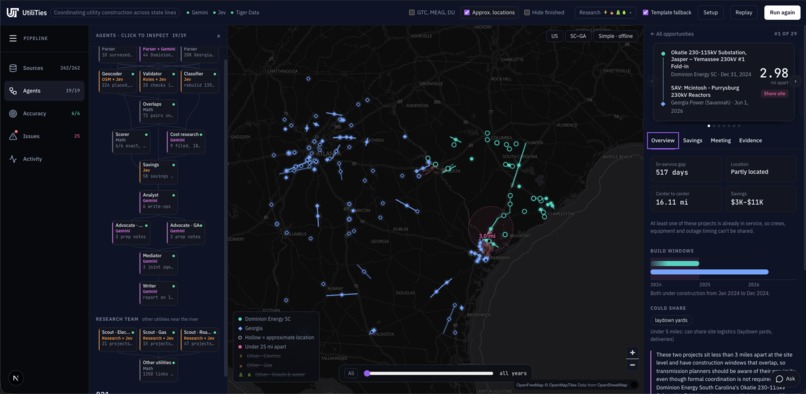Image resolution: width=806 pixels, height=394 pixels.
Task: Inspect the Overlaps agent node
Action: 158,111
